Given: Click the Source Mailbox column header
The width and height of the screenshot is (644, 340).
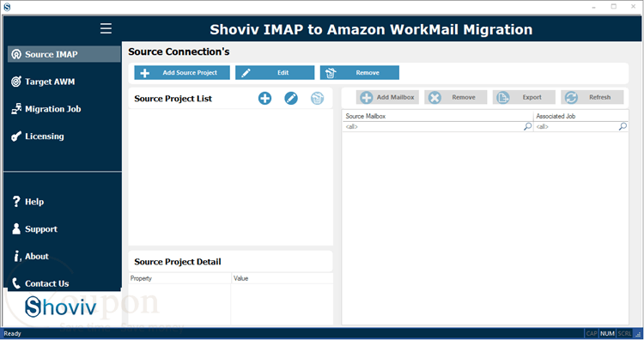Looking at the screenshot, I should coord(438,116).
